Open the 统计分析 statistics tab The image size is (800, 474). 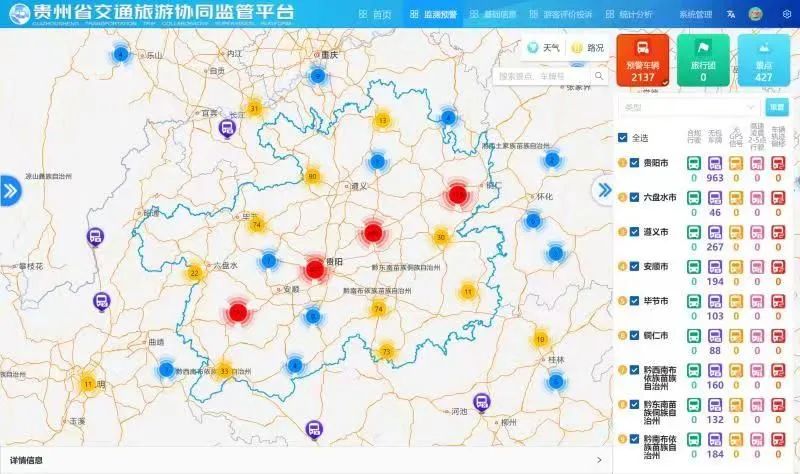[x=629, y=15]
